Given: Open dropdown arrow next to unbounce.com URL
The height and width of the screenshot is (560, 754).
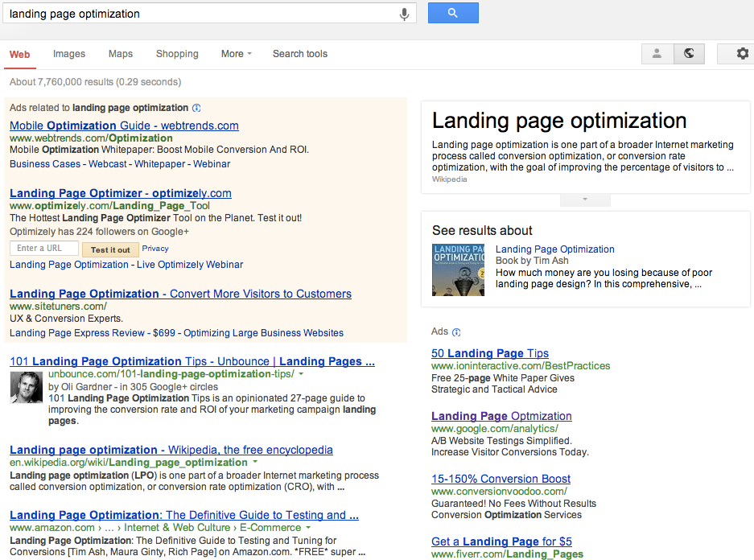Looking at the screenshot, I should point(301,373).
